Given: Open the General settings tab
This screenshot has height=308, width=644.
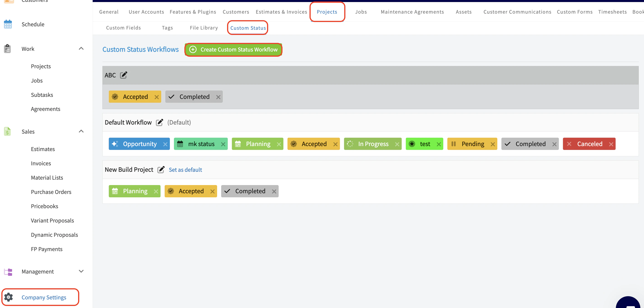Looking at the screenshot, I should tap(109, 12).
